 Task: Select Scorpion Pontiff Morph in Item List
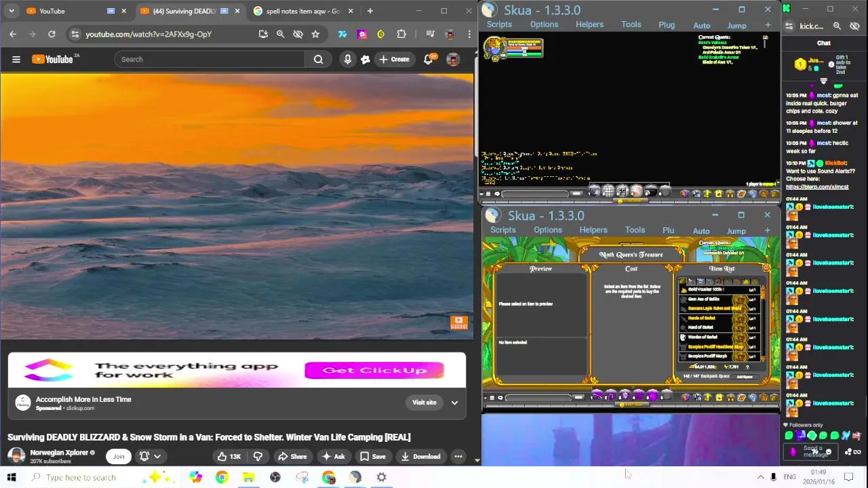[719, 356]
